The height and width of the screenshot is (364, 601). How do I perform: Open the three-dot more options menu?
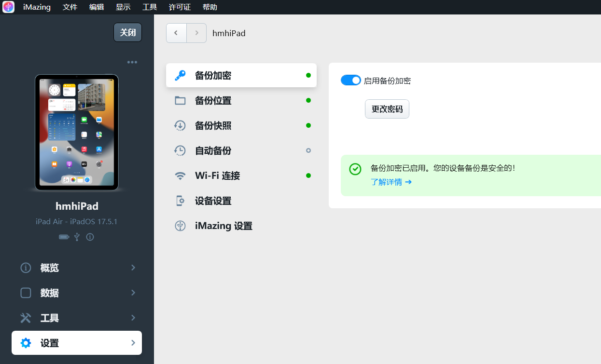tap(132, 62)
